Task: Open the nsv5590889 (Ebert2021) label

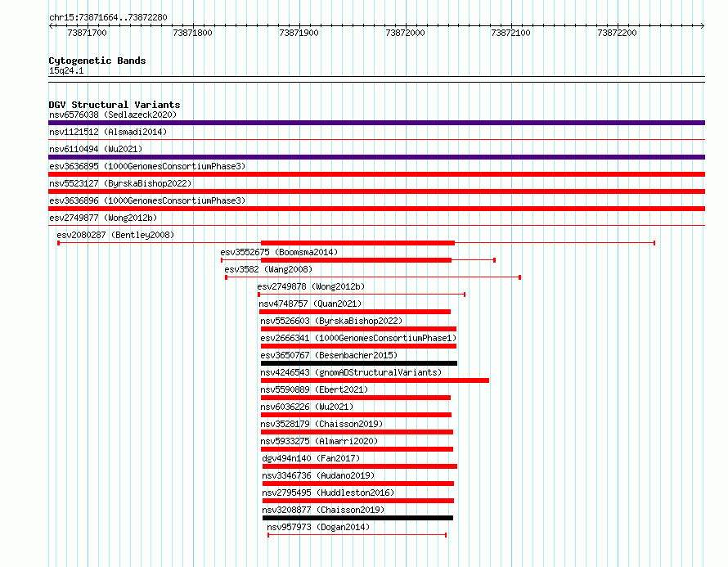Action: (x=314, y=389)
